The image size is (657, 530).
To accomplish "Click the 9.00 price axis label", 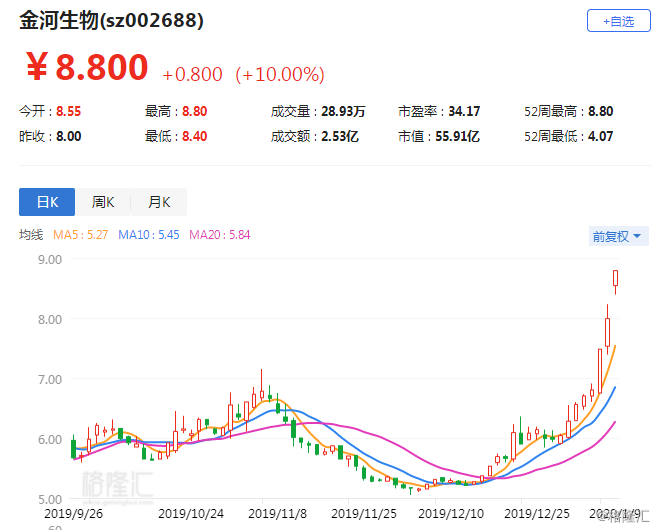I will 50,259.
